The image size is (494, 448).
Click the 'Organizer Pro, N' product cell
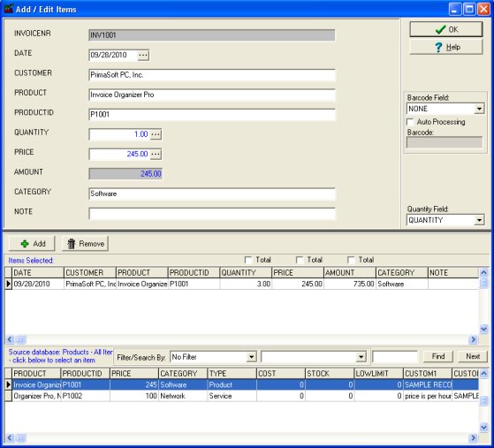point(36,396)
